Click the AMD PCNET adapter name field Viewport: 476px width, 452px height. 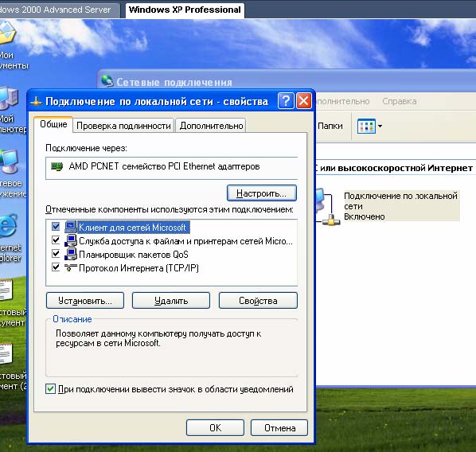(171, 168)
